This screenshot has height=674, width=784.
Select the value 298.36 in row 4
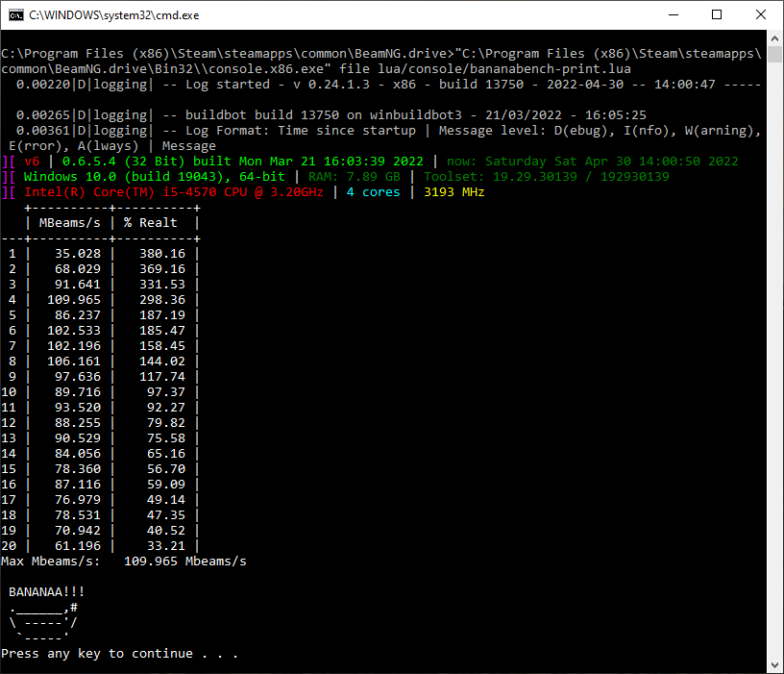[x=162, y=300]
